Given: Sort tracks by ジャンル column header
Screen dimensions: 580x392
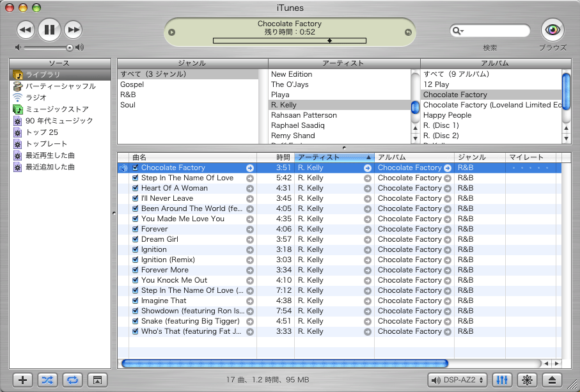Looking at the screenshot, I should [x=480, y=157].
